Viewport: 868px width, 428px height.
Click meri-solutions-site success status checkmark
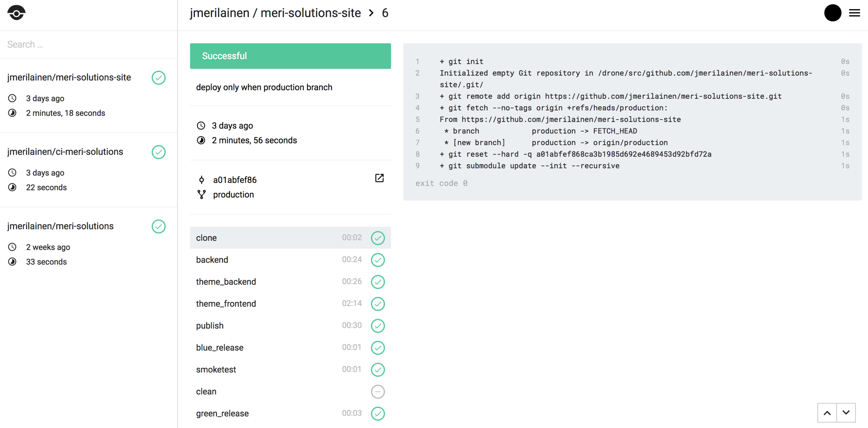(159, 78)
